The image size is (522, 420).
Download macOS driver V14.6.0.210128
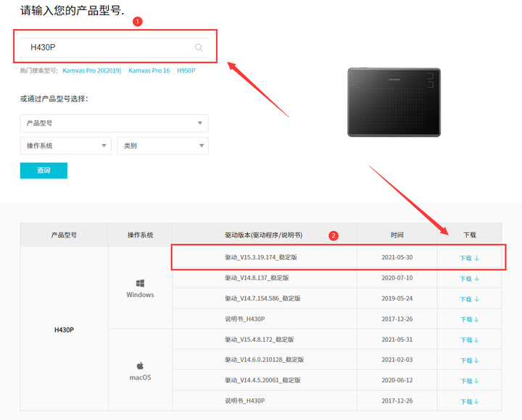coord(469,360)
